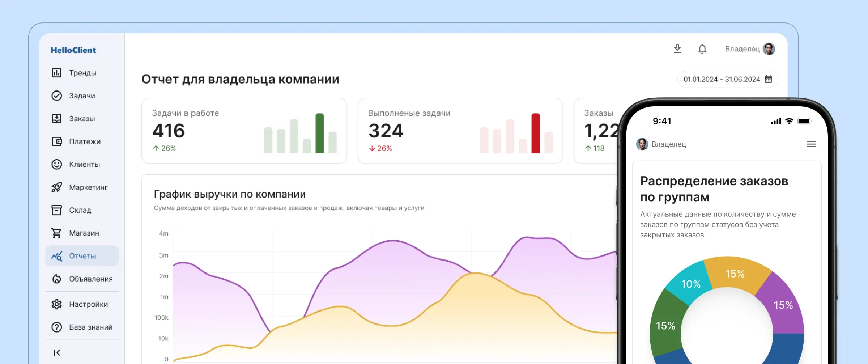Open the Магазин shopping cart icon

[x=57, y=233]
